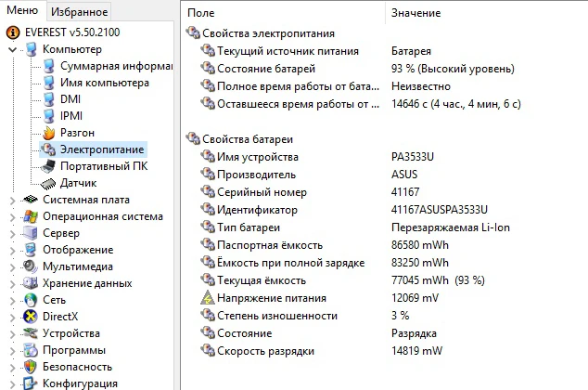
Task: Expand the Сеть node
Action: click(x=12, y=301)
